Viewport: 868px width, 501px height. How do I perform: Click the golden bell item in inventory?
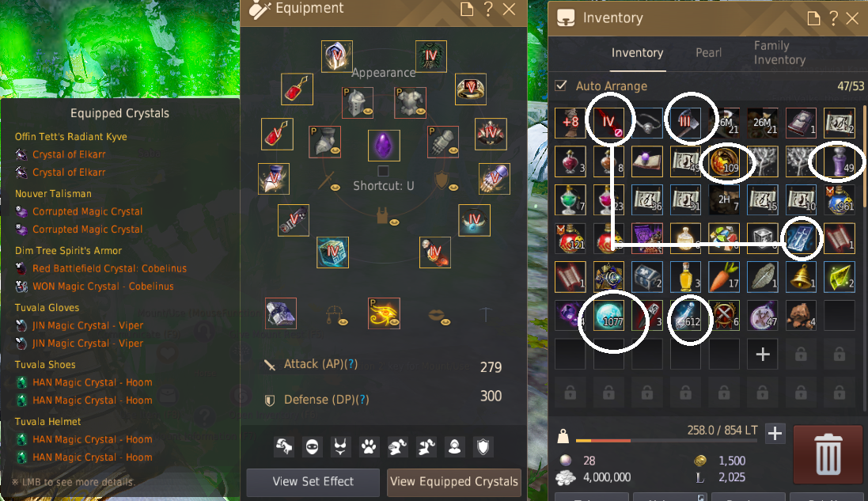[x=801, y=277]
